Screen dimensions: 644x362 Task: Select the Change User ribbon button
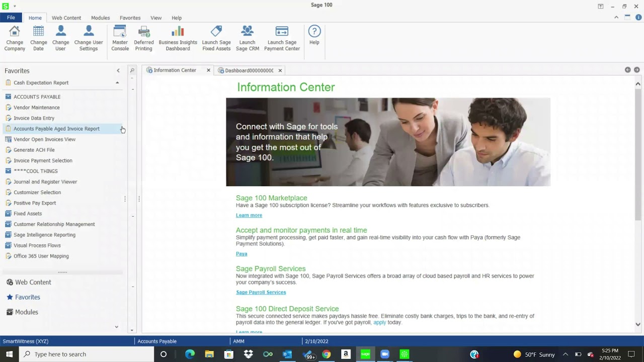click(x=60, y=38)
